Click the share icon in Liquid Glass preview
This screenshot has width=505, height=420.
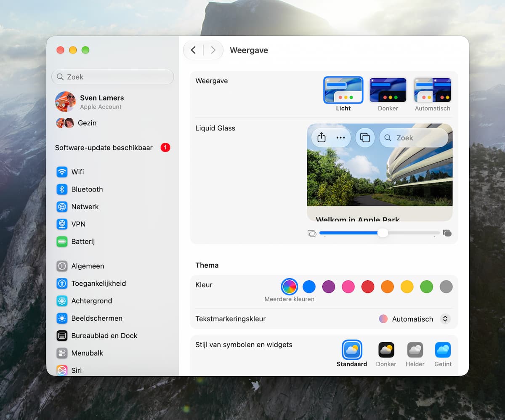[x=322, y=138]
